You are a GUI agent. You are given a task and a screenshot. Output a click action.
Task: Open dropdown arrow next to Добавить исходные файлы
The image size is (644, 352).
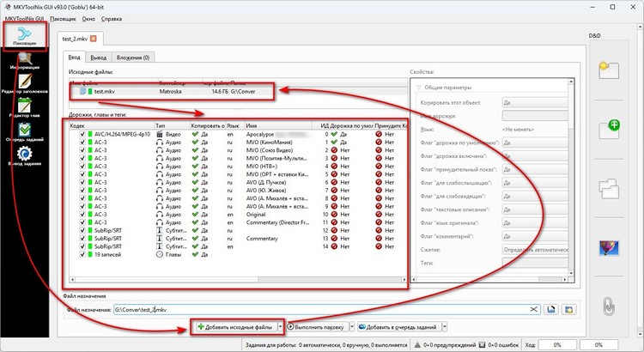pos(281,327)
